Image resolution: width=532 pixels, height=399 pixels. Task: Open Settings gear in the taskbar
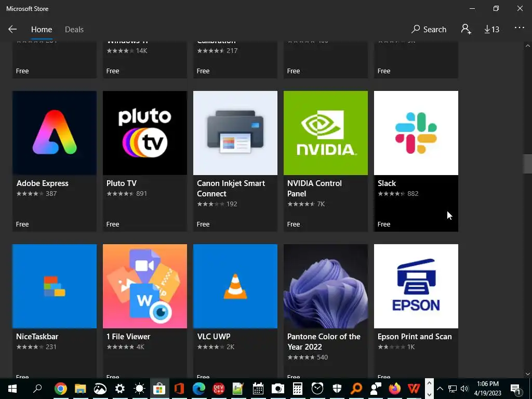(x=120, y=389)
